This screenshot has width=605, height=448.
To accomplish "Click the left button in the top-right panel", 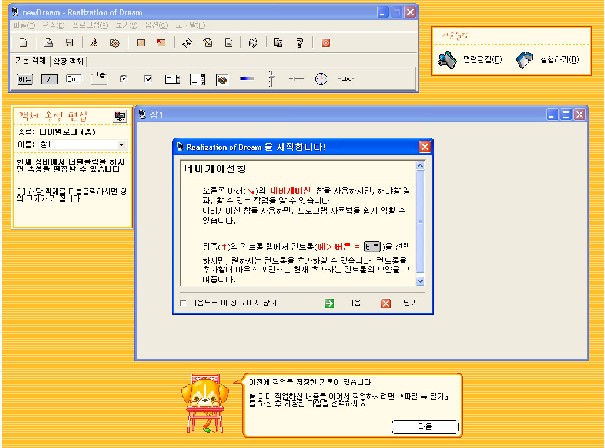I will pyautogui.click(x=467, y=60).
